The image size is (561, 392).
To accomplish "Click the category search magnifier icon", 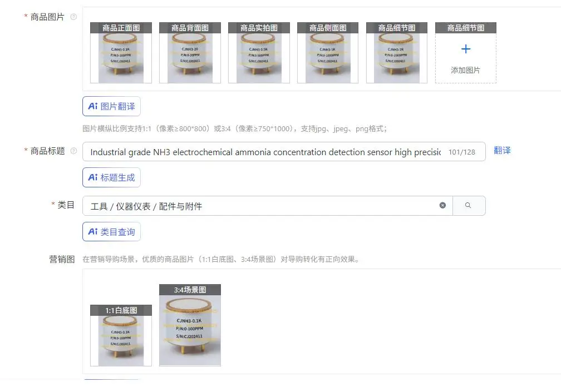I will point(469,206).
